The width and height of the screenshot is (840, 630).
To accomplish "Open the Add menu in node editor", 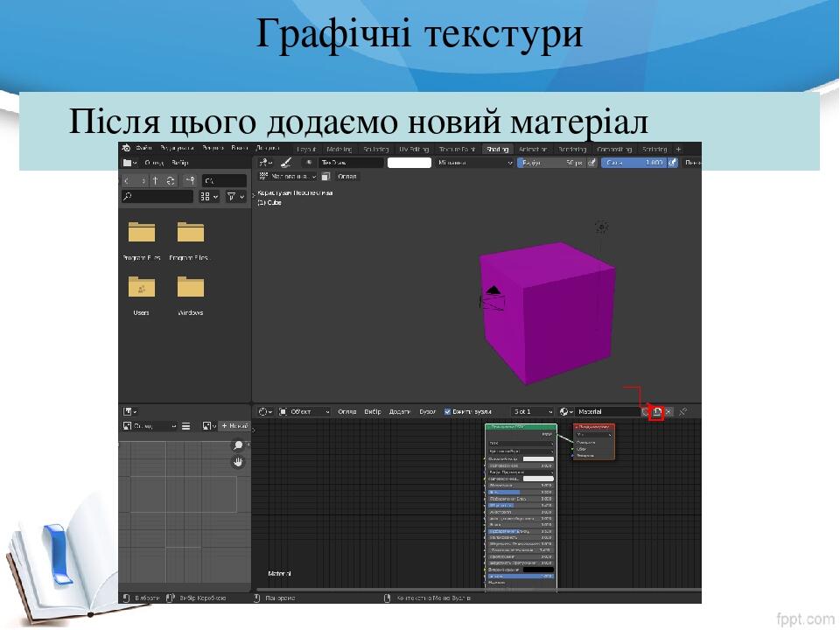I will [x=399, y=412].
